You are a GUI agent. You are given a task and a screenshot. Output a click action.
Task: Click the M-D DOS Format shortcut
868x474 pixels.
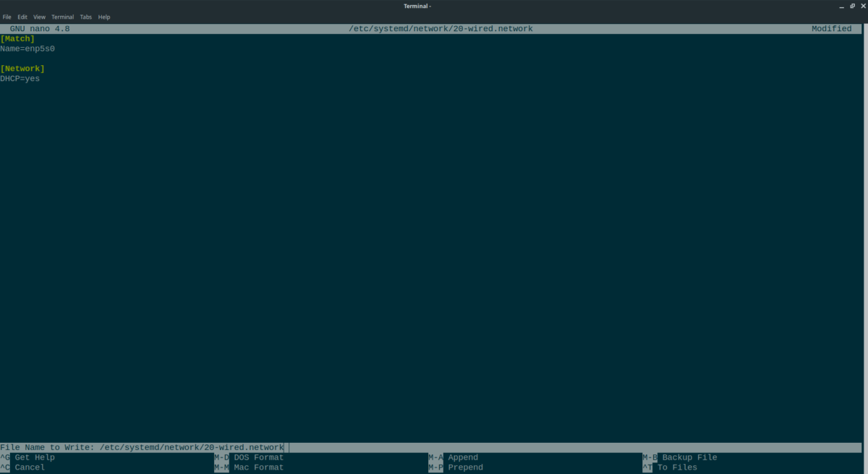point(249,457)
